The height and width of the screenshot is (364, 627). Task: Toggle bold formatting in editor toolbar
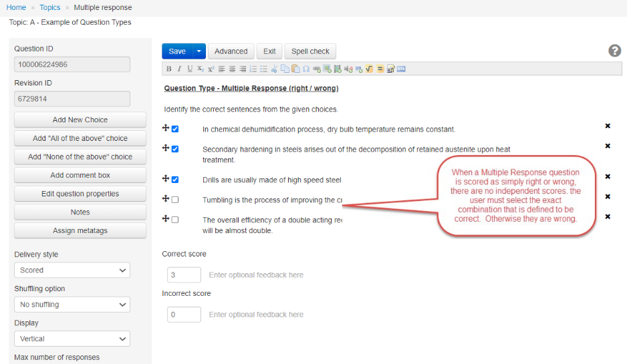pos(168,69)
